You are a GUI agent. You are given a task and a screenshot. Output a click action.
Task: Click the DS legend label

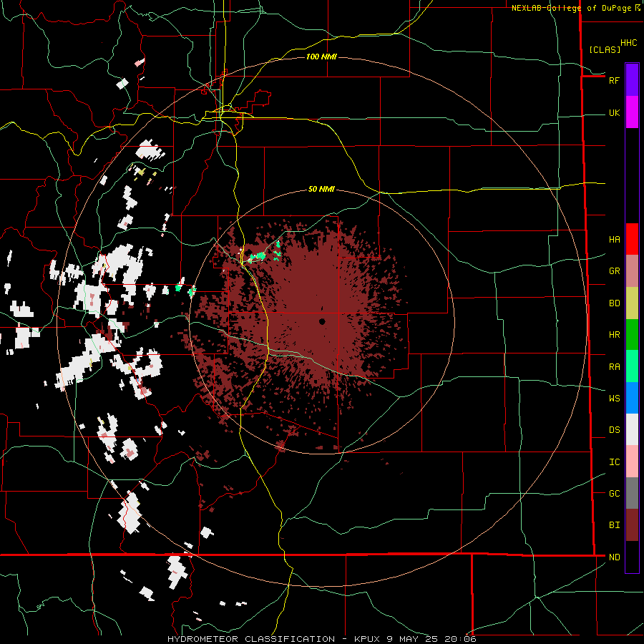[614, 429]
